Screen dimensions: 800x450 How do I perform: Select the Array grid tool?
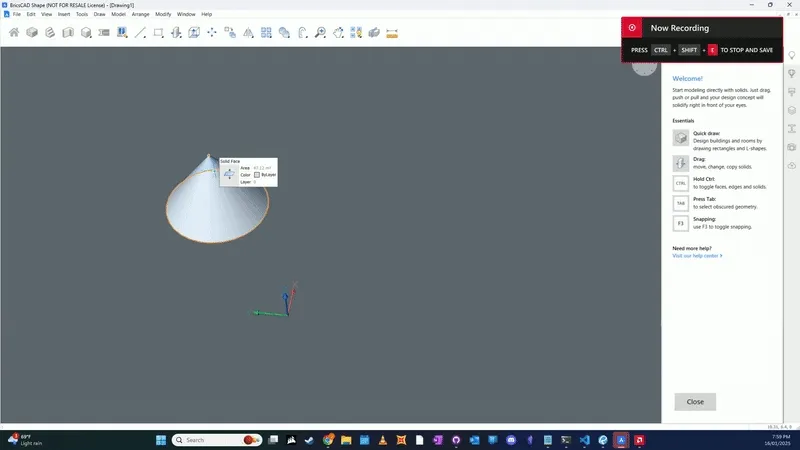266,33
